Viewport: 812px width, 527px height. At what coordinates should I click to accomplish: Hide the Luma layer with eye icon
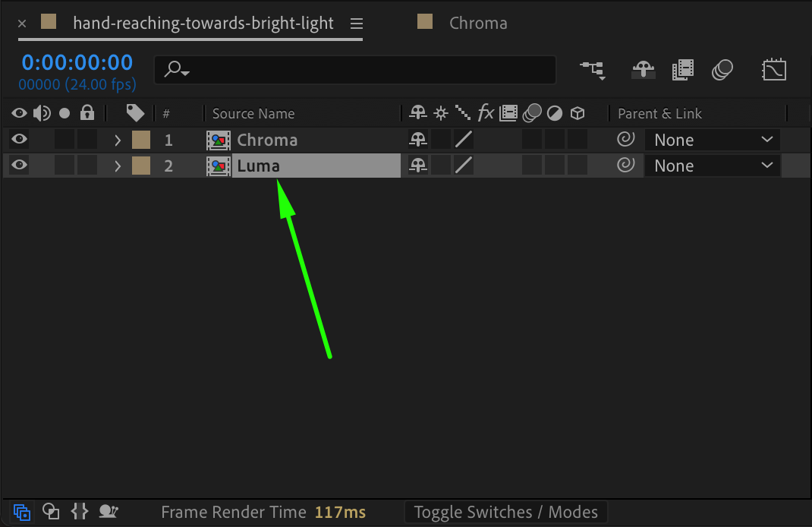pyautogui.click(x=19, y=166)
